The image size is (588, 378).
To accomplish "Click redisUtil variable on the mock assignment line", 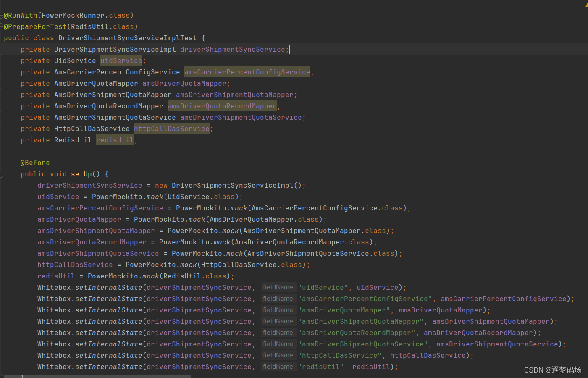I will coord(56,276).
